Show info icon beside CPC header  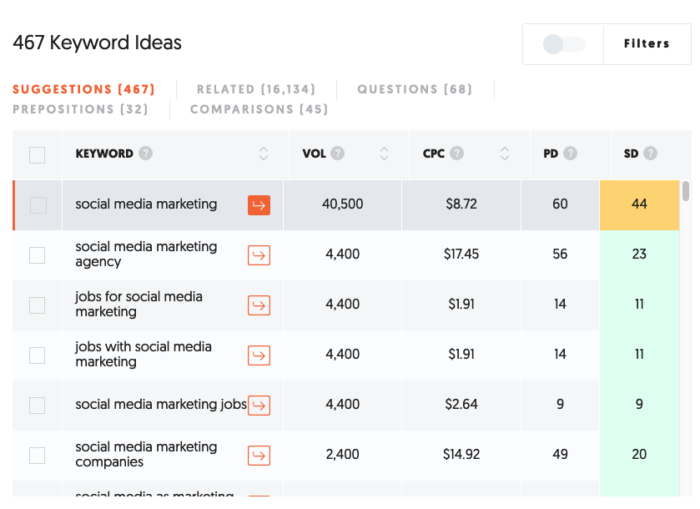click(457, 154)
